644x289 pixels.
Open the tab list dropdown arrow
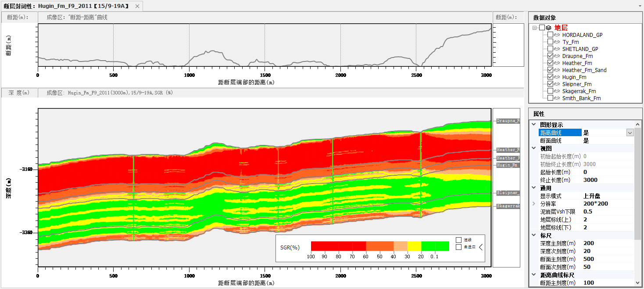640,6
